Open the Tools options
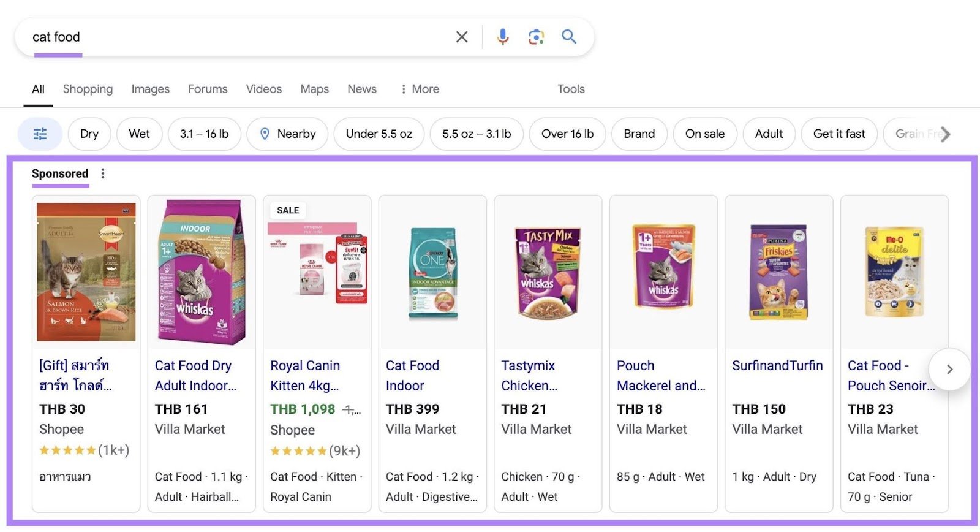Image resolution: width=980 pixels, height=532 pixels. pos(570,89)
